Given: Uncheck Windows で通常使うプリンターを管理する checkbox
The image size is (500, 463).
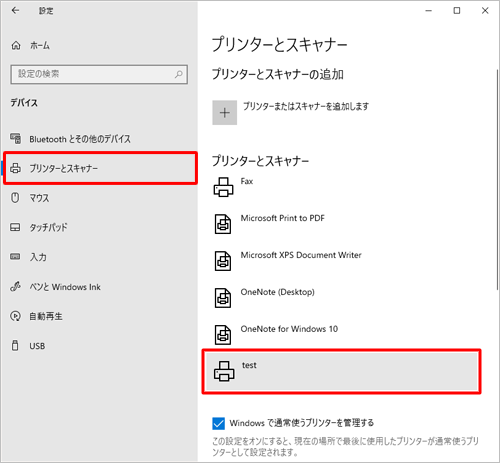Looking at the screenshot, I should coord(219,424).
